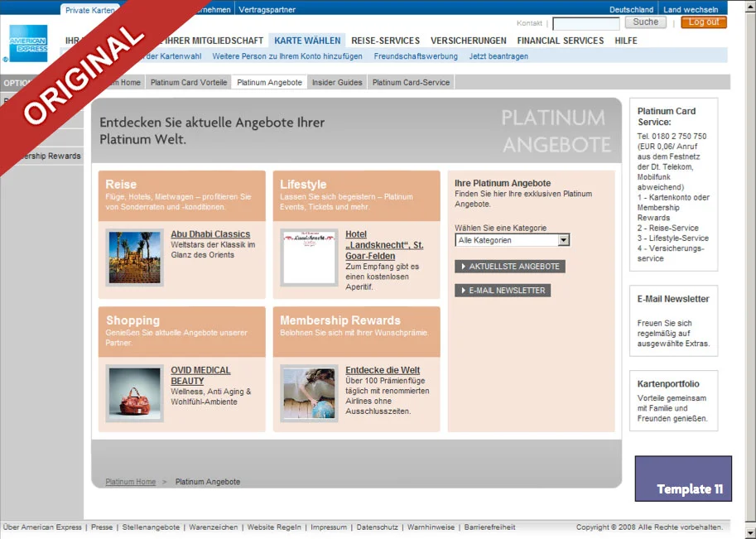The image size is (756, 539).
Task: Click the Deutschland link
Action: coord(631,10)
